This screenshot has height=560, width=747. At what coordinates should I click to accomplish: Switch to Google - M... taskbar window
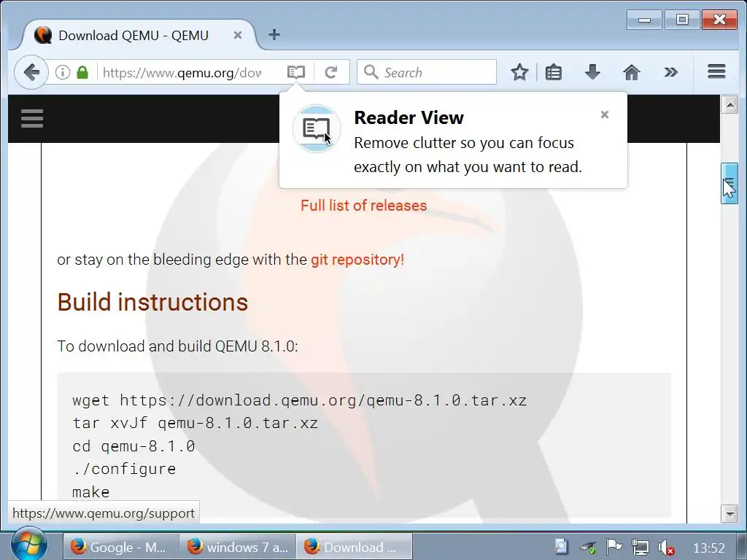(x=121, y=547)
